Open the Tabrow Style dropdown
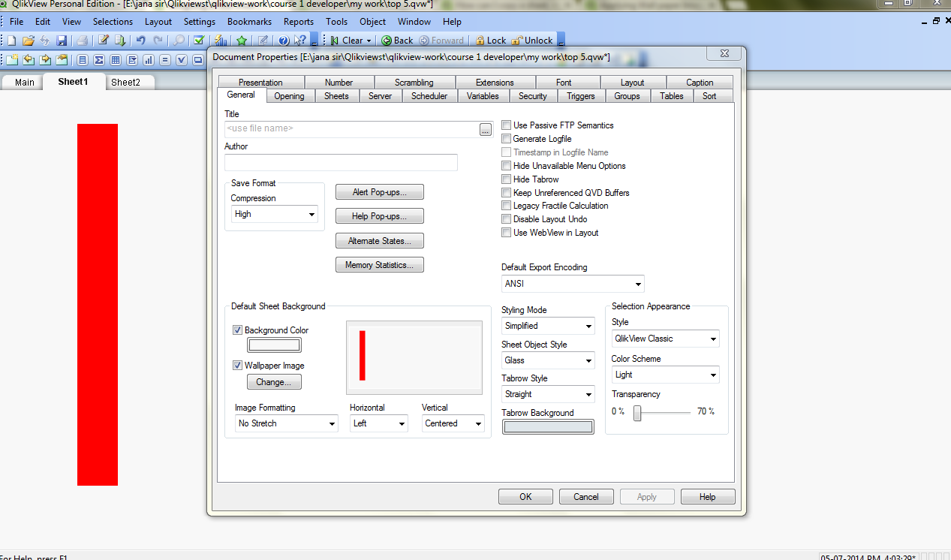This screenshot has height=560, width=951. click(548, 394)
